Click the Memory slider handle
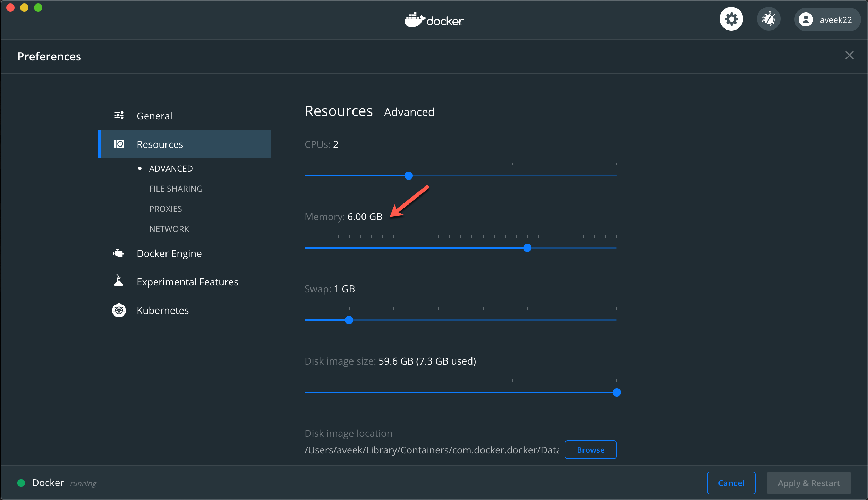The height and width of the screenshot is (500, 868). 527,248
